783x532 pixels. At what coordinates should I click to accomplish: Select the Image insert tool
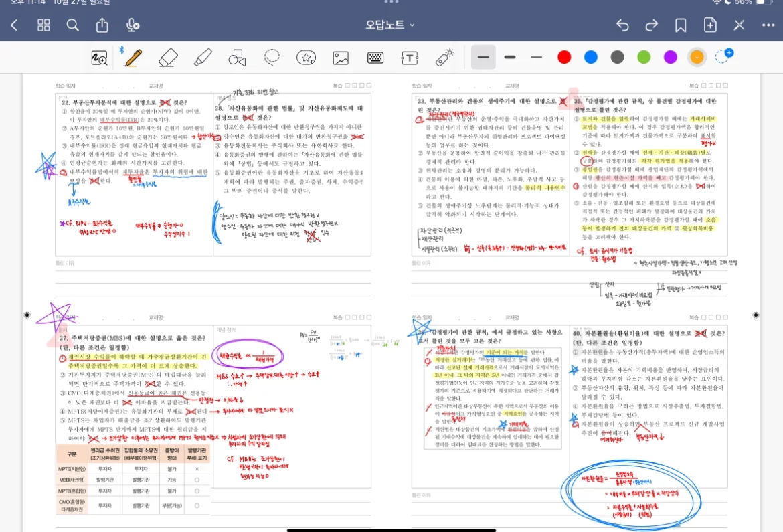pyautogui.click(x=341, y=58)
